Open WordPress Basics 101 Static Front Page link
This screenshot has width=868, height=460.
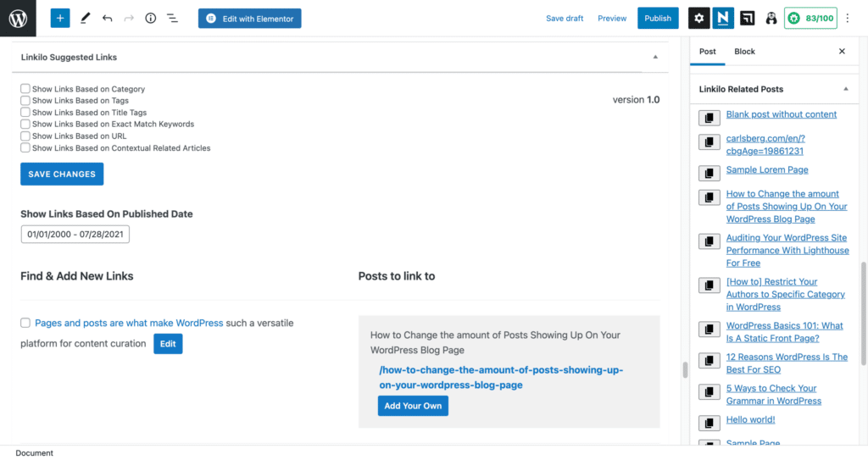pyautogui.click(x=784, y=332)
